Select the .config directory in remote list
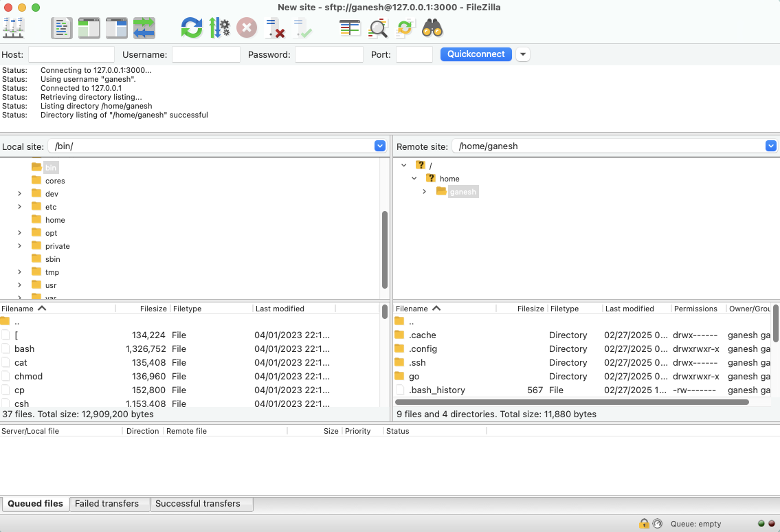Viewport: 780px width, 532px height. 583,349
